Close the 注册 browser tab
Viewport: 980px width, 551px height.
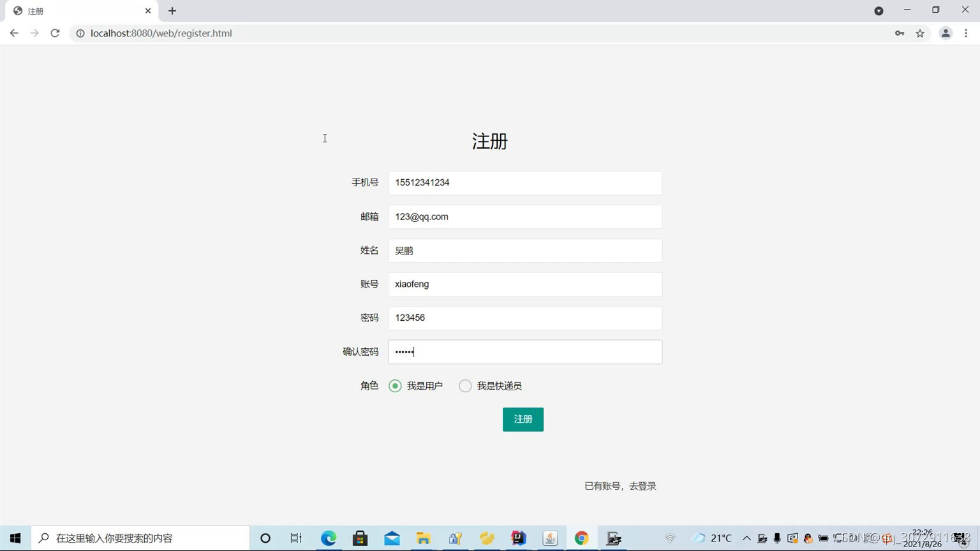coord(148,11)
